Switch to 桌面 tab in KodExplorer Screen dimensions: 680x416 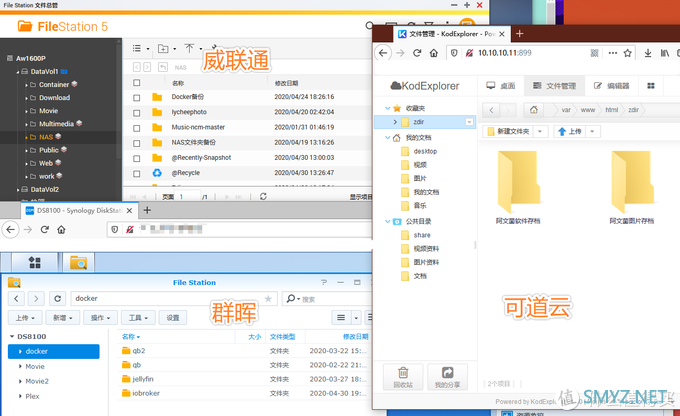(498, 86)
